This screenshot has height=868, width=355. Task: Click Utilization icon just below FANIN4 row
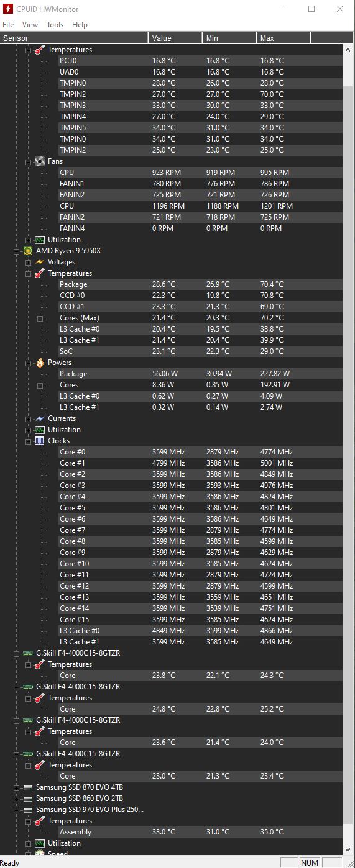coord(40,240)
